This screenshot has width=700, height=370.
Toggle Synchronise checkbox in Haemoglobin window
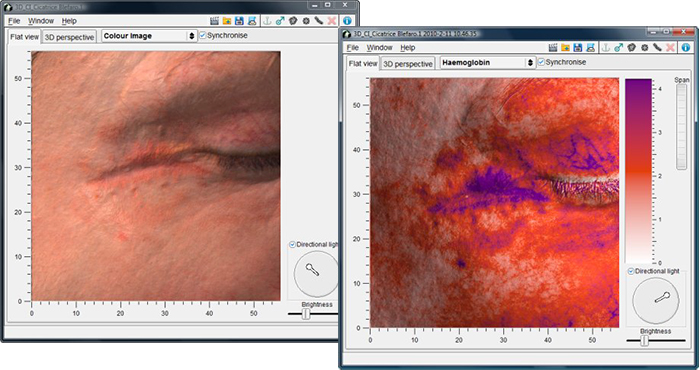pyautogui.click(x=541, y=62)
